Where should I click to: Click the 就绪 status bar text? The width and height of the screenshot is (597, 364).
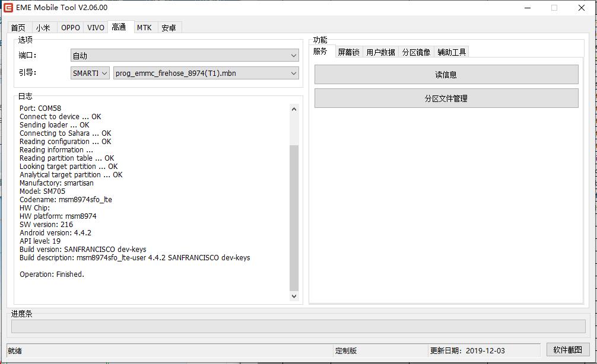[x=15, y=351]
